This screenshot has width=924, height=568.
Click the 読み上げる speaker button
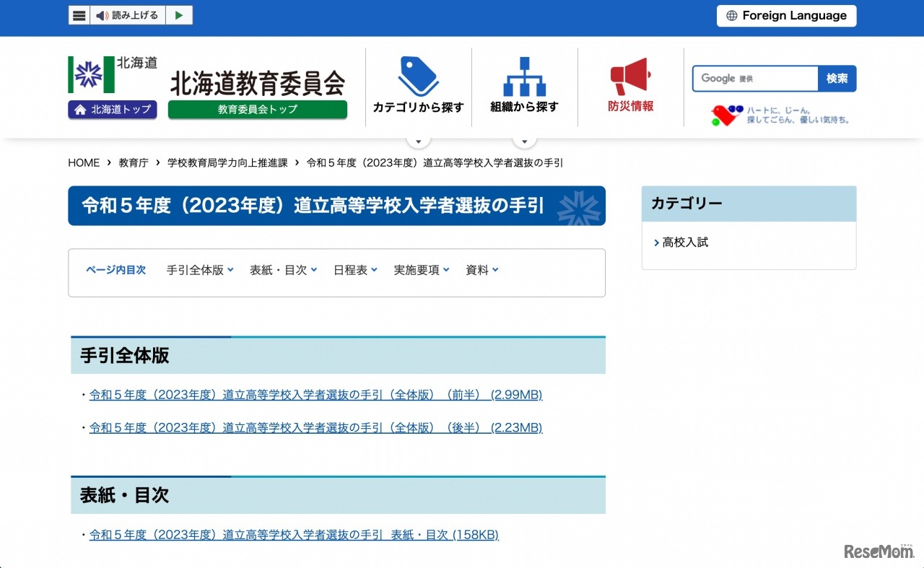tap(128, 15)
